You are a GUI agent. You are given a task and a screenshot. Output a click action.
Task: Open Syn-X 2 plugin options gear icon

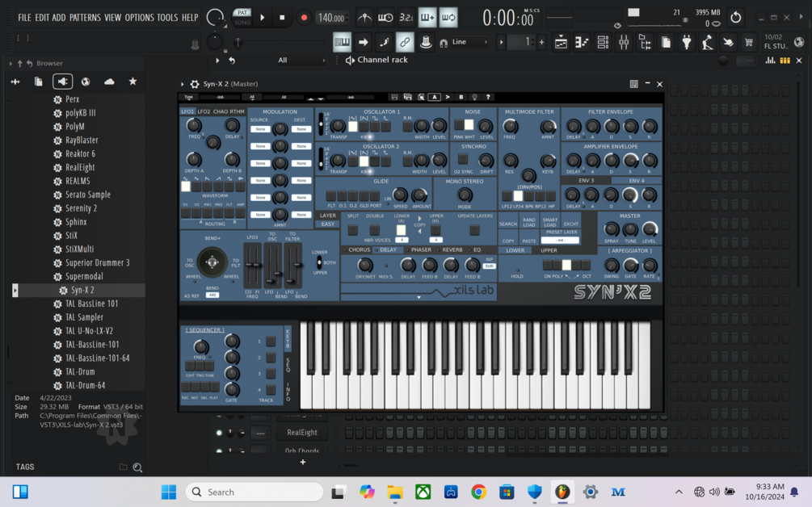coord(195,84)
